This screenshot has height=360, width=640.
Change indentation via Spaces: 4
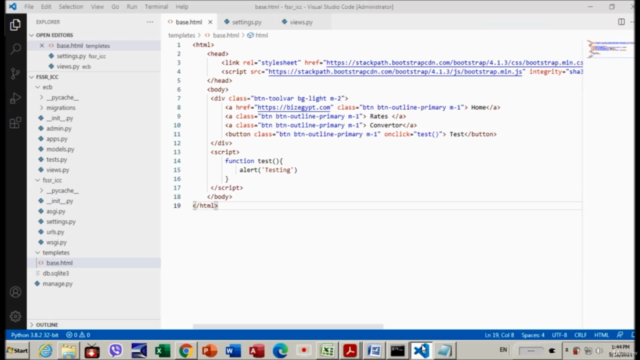[x=533, y=335]
